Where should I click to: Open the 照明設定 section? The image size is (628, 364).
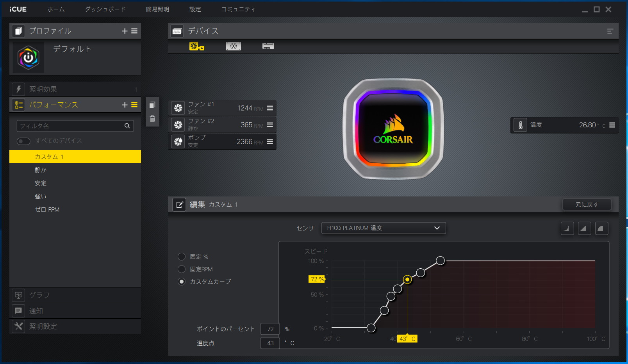(x=75, y=327)
